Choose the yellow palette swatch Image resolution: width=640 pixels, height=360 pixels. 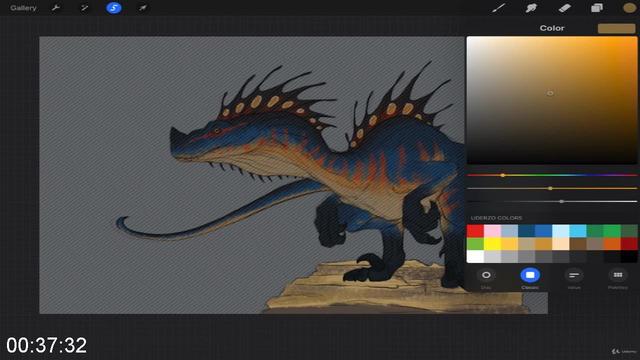(x=492, y=244)
